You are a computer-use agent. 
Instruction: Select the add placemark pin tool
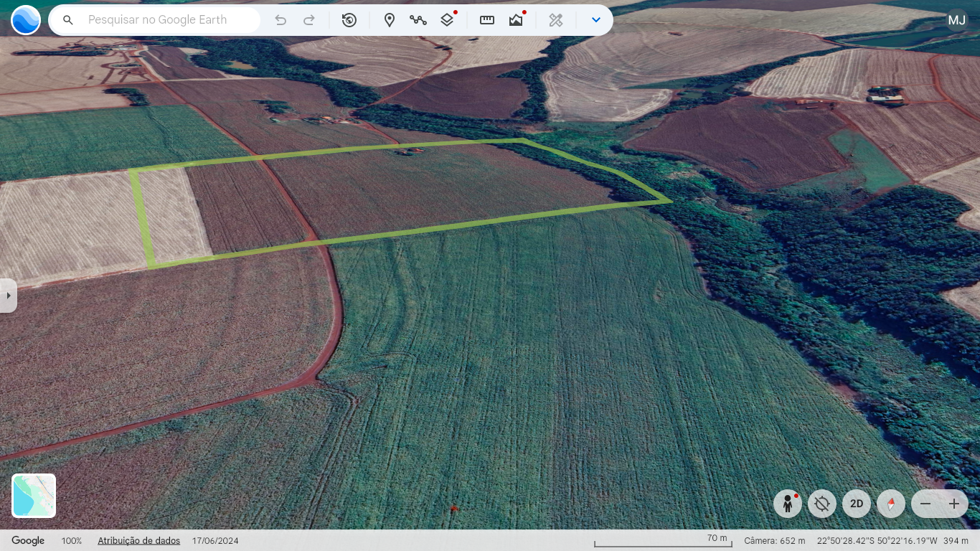[390, 20]
